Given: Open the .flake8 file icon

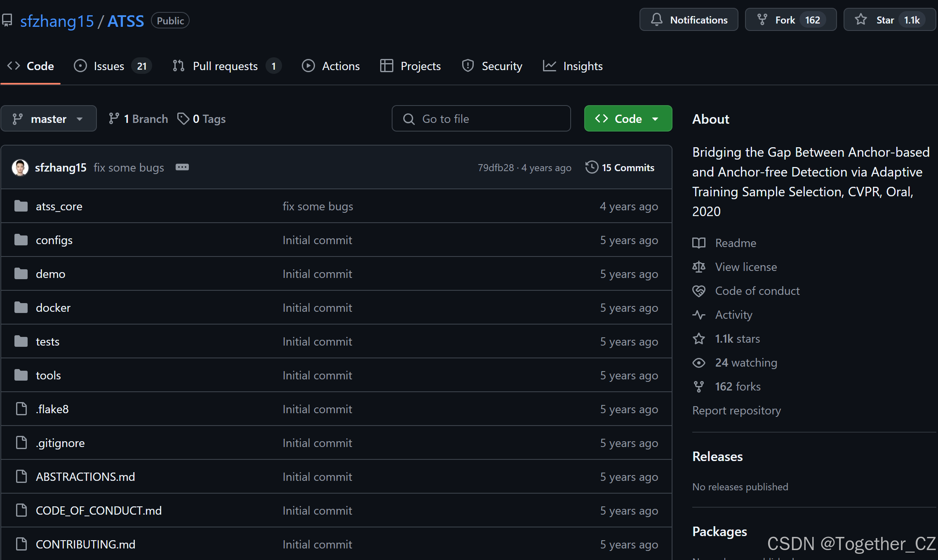Looking at the screenshot, I should (21, 409).
